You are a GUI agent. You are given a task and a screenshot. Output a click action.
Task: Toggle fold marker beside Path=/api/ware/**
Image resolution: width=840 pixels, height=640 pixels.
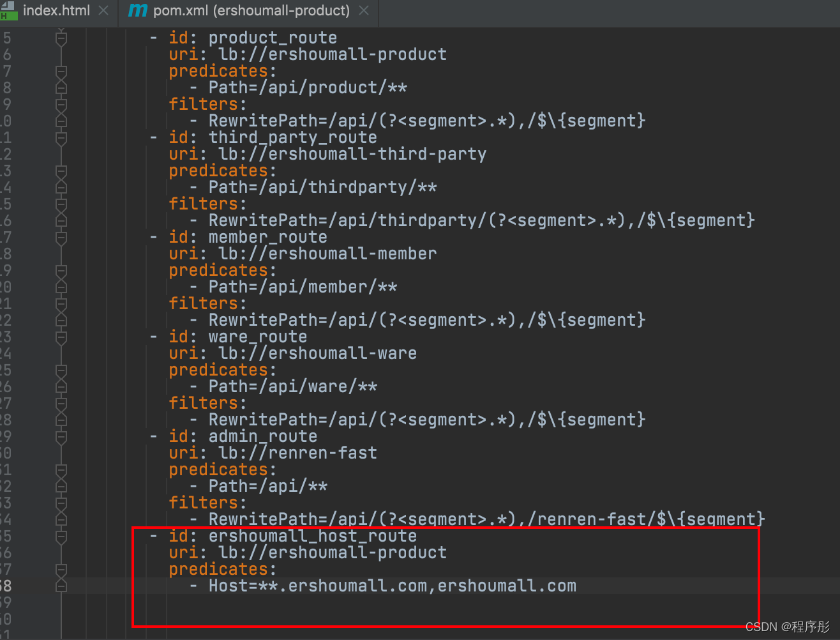61,387
